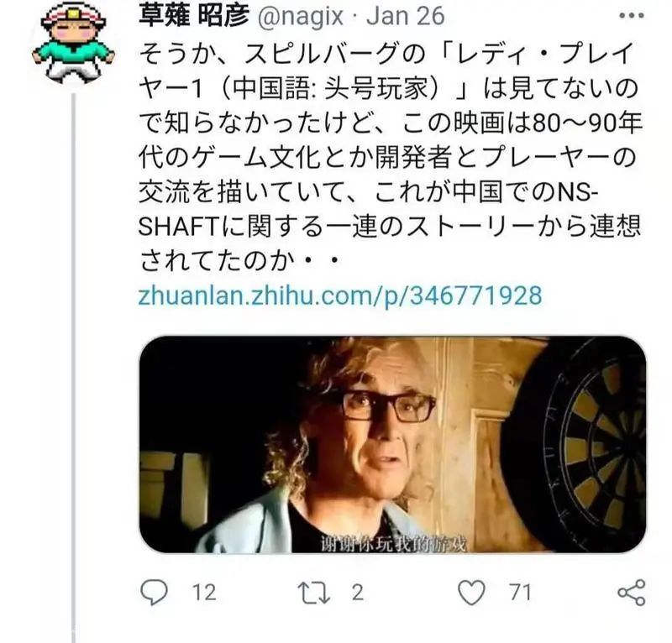Open tweet detail via the first text line
Image resolution: width=672 pixels, height=643 pixels.
[x=386, y=54]
